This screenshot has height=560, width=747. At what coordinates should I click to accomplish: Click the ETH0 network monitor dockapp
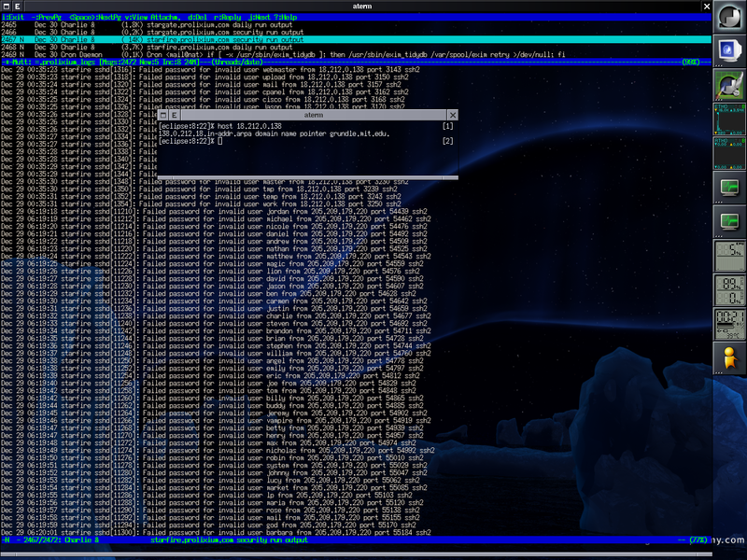729,119
